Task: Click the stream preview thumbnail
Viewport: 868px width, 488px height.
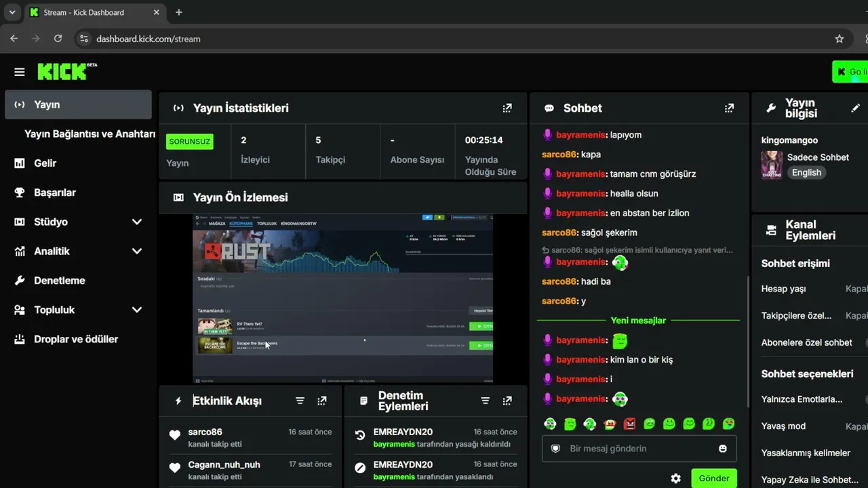Action: tap(342, 299)
